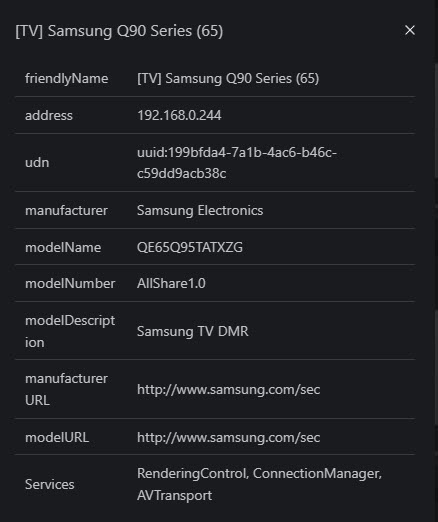Click the Services value list
Image resolution: width=438 pixels, height=522 pixels.
point(259,484)
